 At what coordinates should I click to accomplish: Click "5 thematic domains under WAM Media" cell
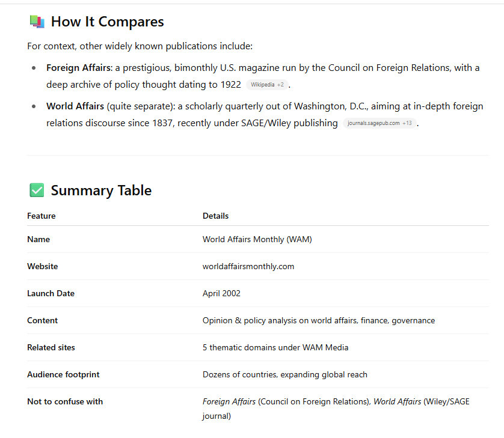(x=275, y=347)
